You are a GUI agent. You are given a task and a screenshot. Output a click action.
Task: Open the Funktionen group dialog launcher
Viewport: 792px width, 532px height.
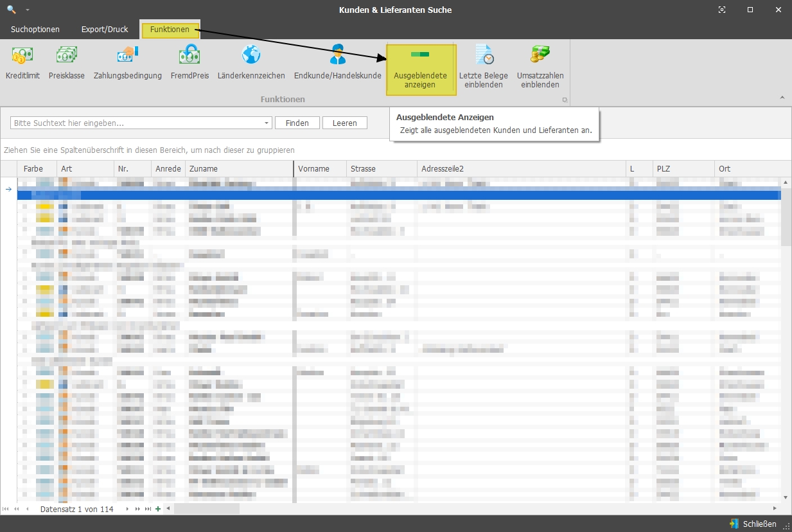coord(565,100)
